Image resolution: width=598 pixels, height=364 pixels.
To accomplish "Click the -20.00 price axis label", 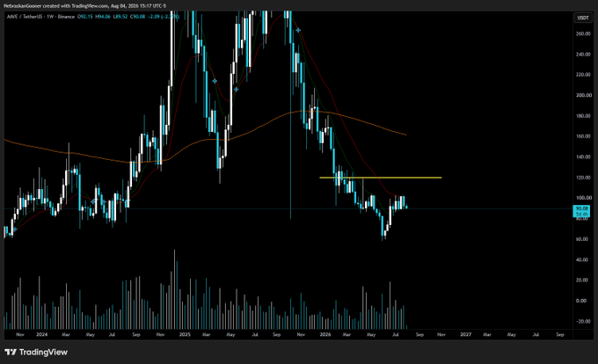I will point(582,321).
